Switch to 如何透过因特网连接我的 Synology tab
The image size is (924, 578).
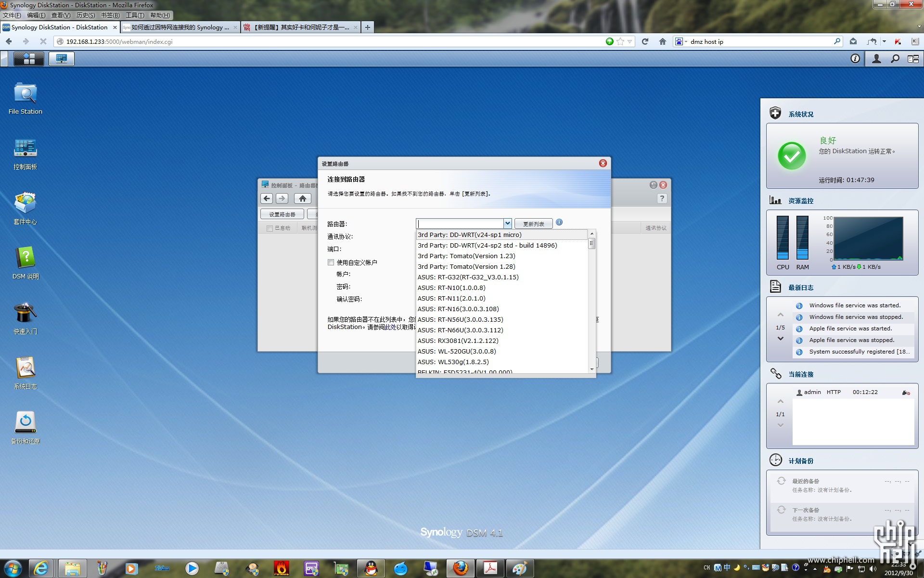180,27
